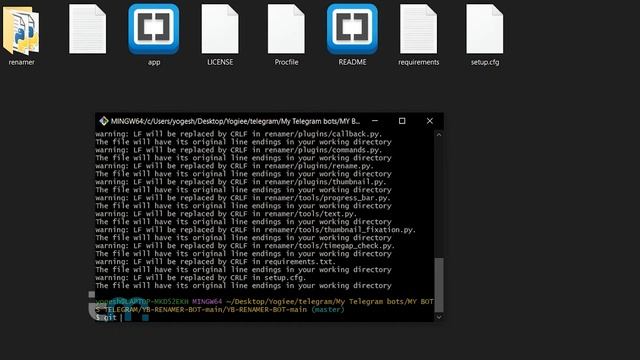Click the line mentioning thumbnail_fixation.py

click(256, 229)
